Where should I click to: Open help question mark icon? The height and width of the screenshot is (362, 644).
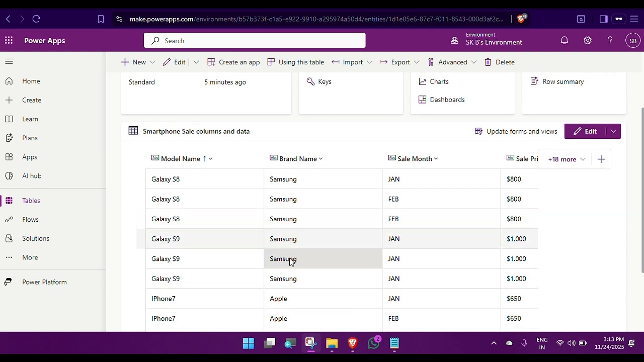click(610, 41)
